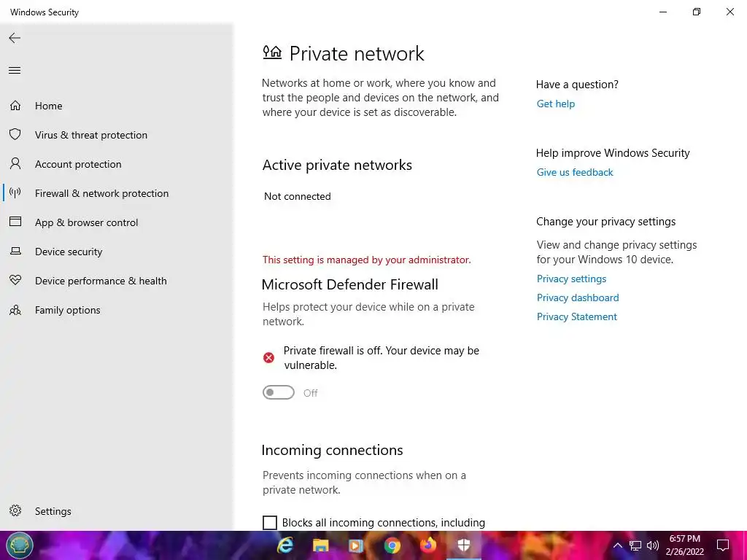Click the Device security laptop icon
The image size is (747, 560).
click(x=15, y=251)
